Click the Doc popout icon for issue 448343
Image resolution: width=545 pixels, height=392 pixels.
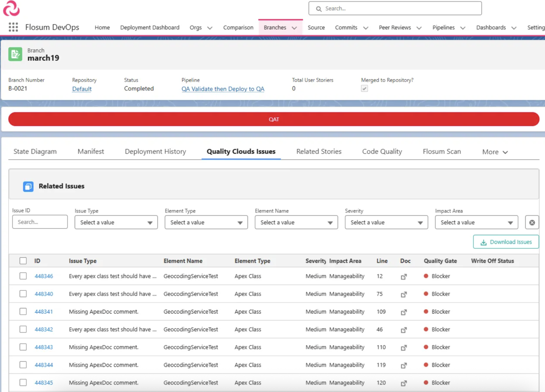404,347
